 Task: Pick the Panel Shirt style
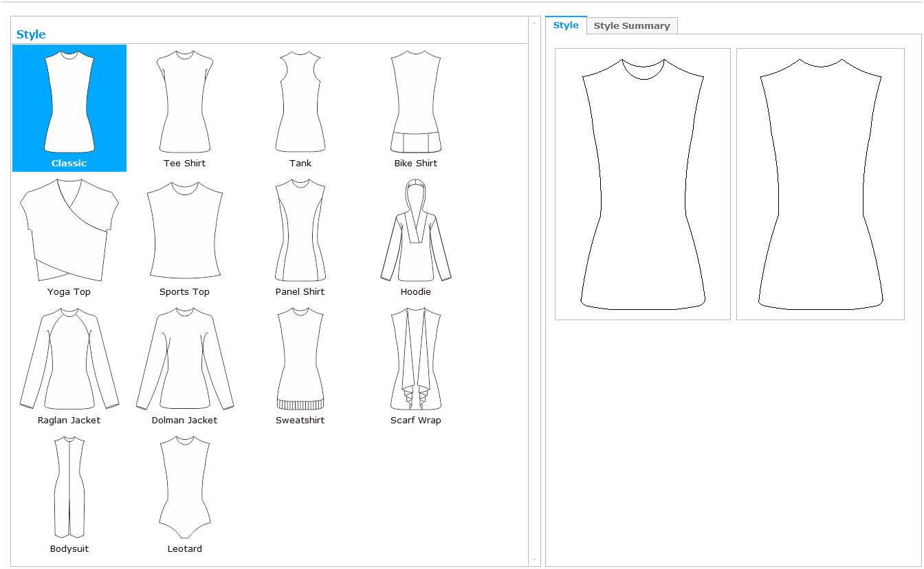[x=300, y=231]
